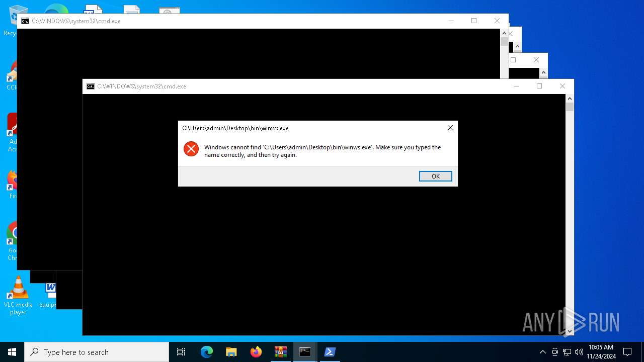Image resolution: width=644 pixels, height=362 pixels.
Task: Open WinRAR from taskbar
Action: (x=280, y=352)
